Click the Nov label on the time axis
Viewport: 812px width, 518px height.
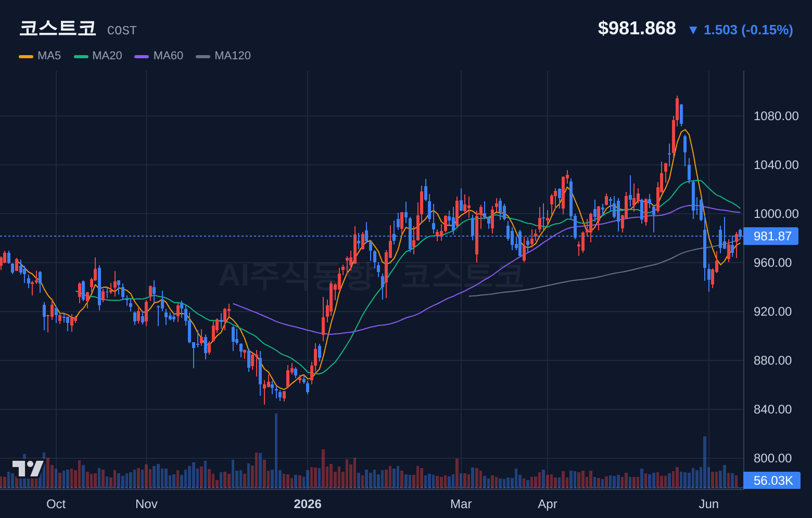(146, 504)
